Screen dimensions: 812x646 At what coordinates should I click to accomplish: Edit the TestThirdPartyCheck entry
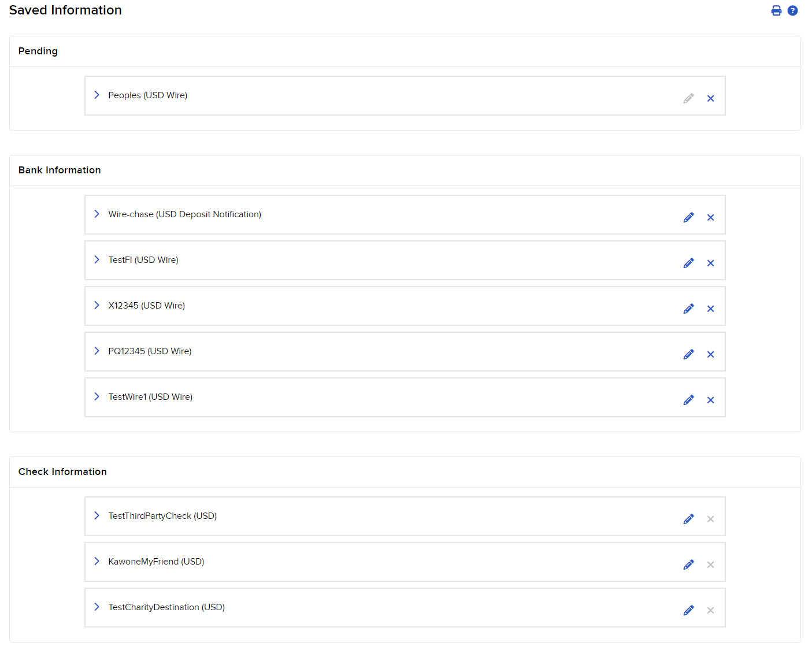point(688,518)
